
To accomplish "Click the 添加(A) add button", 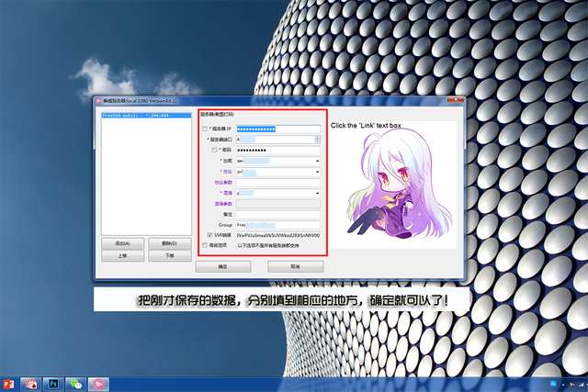I will coord(122,243).
